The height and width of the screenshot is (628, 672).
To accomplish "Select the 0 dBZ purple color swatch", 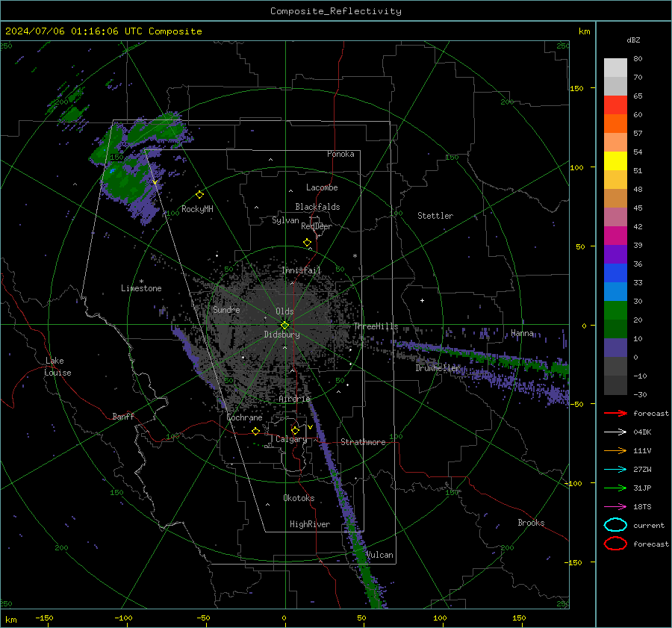I will coord(615,347).
